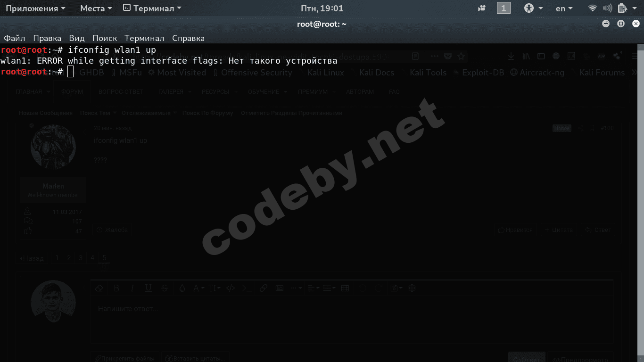
Task: Toggle Firefox sidebar icon in the toolbar
Action: (541, 56)
